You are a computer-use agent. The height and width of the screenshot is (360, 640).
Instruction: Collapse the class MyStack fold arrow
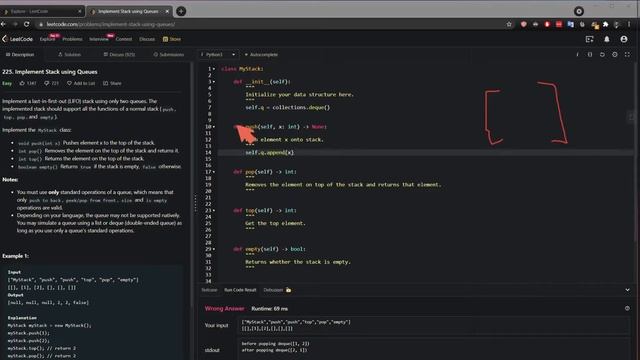tap(214, 69)
